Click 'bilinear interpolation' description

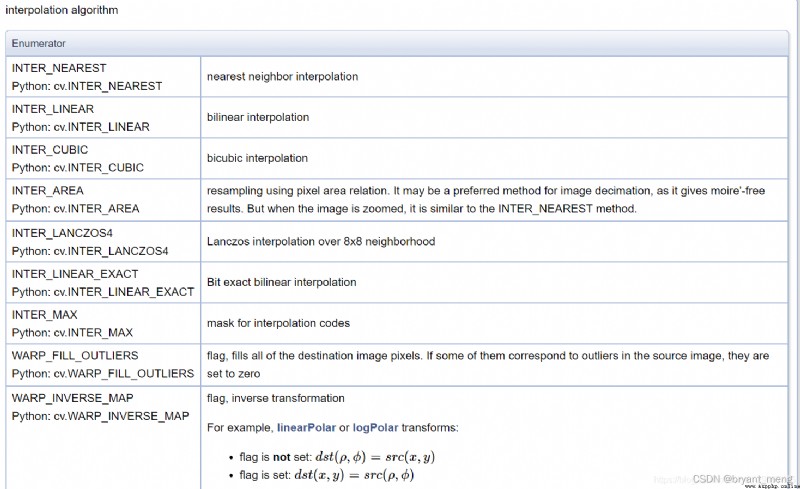pos(258,117)
